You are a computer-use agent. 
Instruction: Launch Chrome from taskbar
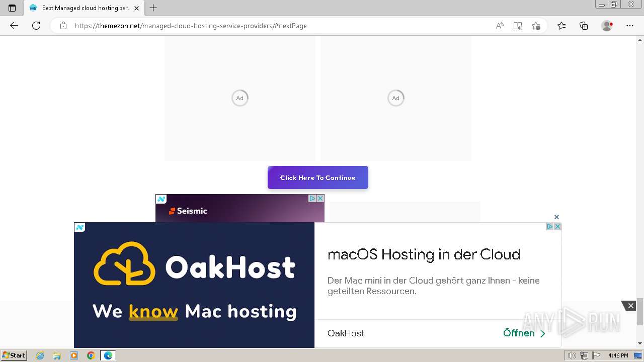pyautogui.click(x=91, y=355)
